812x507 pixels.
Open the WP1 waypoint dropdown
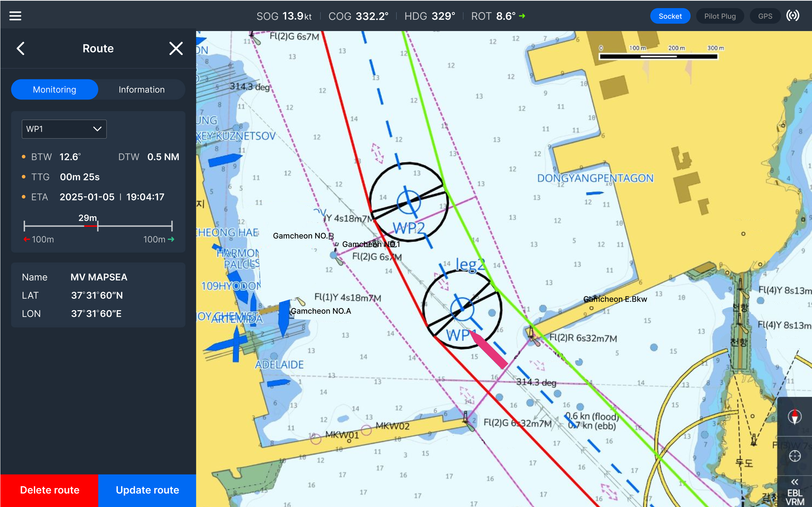(64, 129)
